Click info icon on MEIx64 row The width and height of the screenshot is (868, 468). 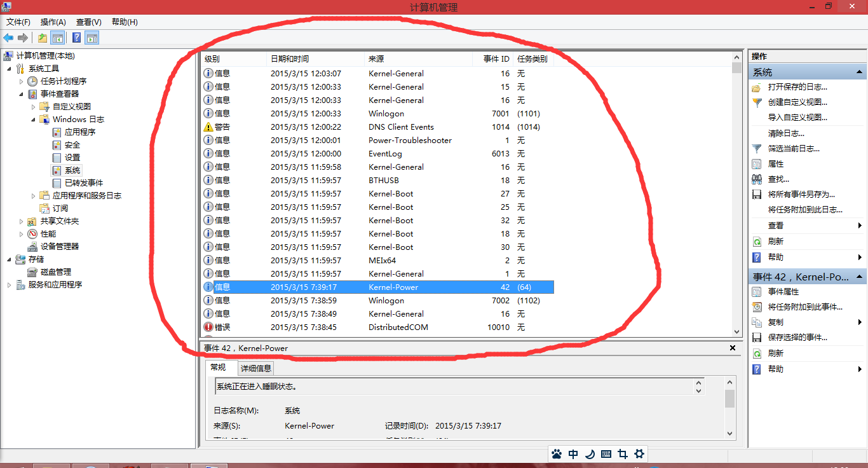tap(208, 260)
